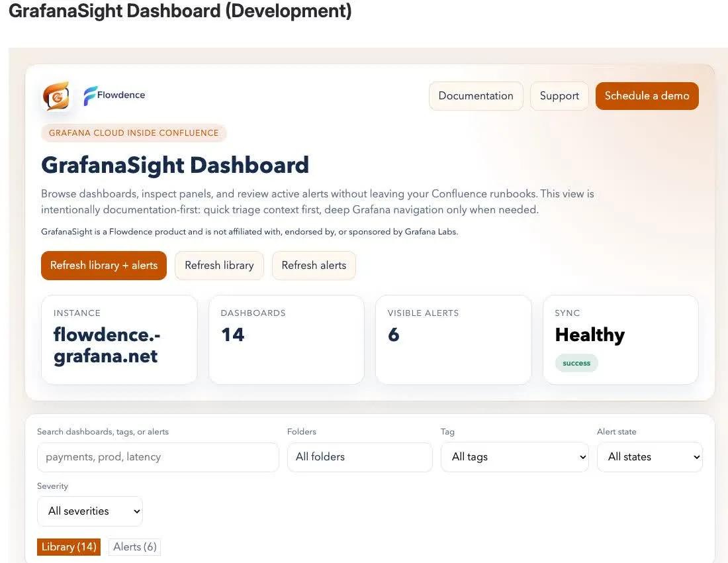
Task: Click the All folders field
Action: click(x=360, y=457)
